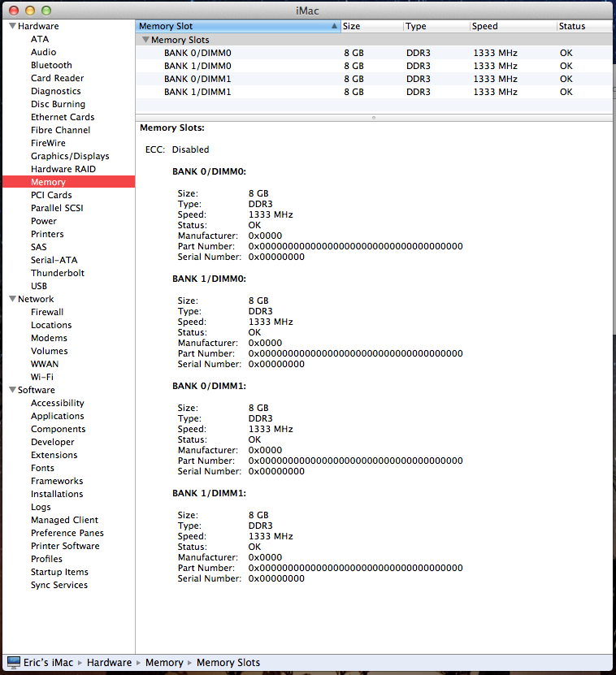This screenshot has width=616, height=675.
Task: Open Audio in the Hardware list
Action: tap(44, 52)
